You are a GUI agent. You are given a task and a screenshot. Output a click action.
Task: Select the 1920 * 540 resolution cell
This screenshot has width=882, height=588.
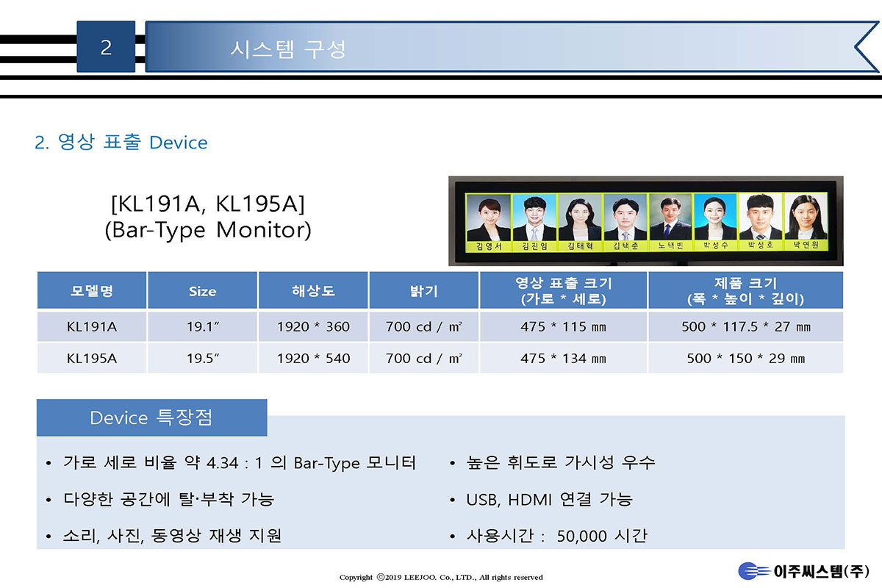313,359
